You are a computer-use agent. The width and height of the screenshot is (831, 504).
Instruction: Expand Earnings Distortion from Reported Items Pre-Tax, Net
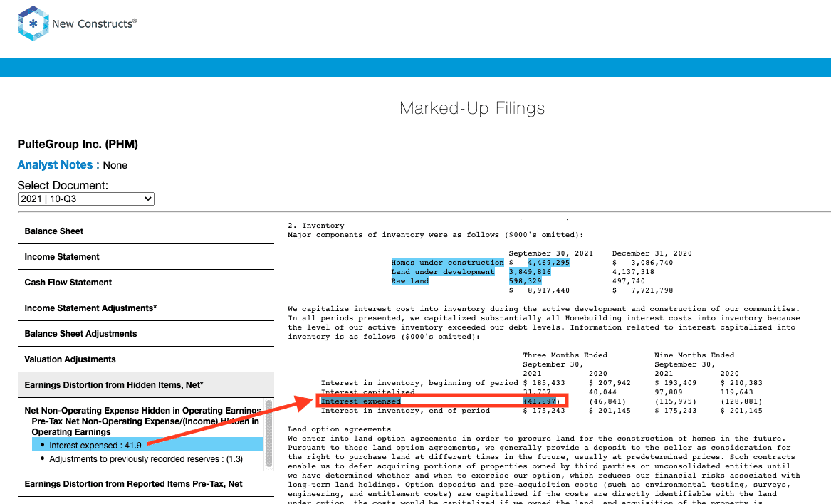coord(146,484)
